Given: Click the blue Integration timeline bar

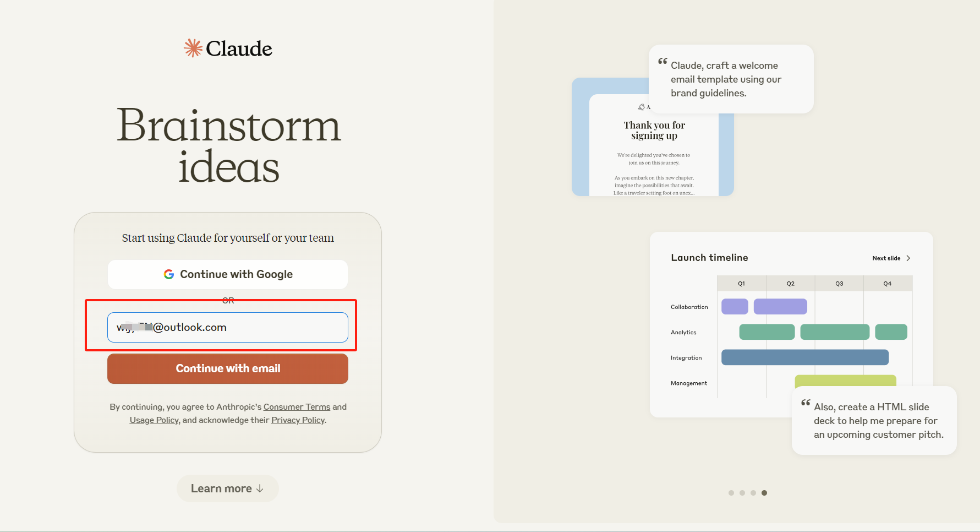Looking at the screenshot, I should tap(805, 357).
